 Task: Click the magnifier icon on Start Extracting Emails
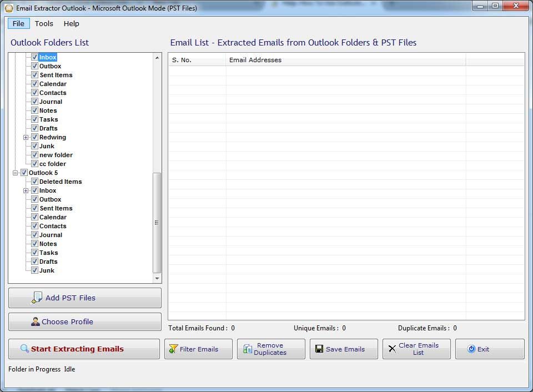tap(24, 349)
